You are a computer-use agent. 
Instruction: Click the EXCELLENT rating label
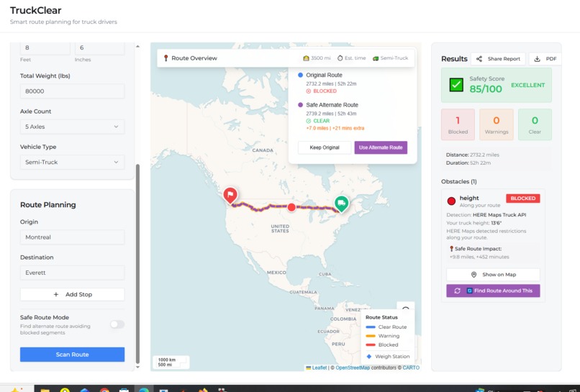[528, 85]
